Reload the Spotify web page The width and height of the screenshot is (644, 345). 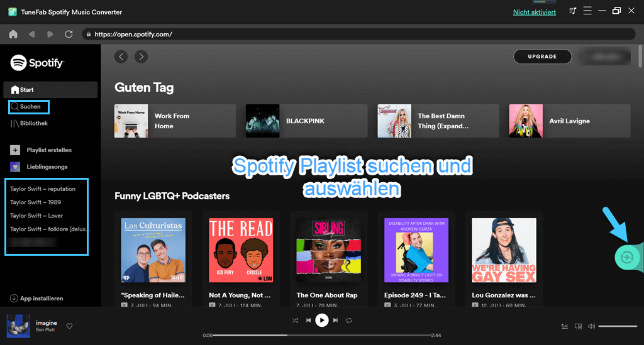coord(69,34)
